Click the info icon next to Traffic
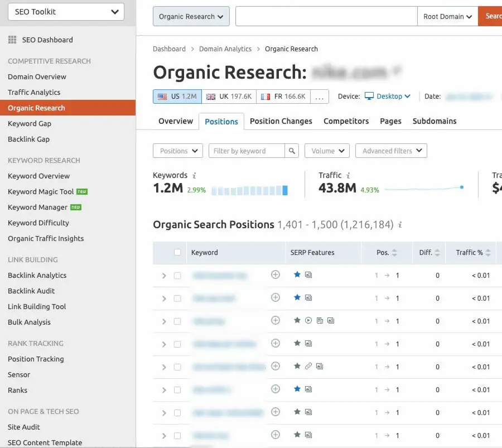 [x=348, y=176]
